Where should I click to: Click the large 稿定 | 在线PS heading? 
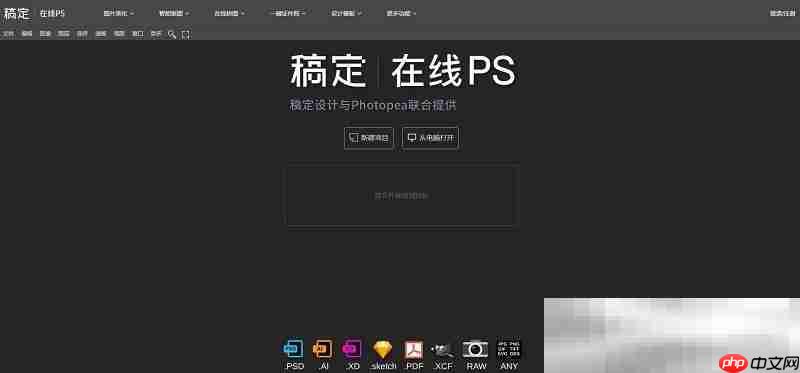403,71
